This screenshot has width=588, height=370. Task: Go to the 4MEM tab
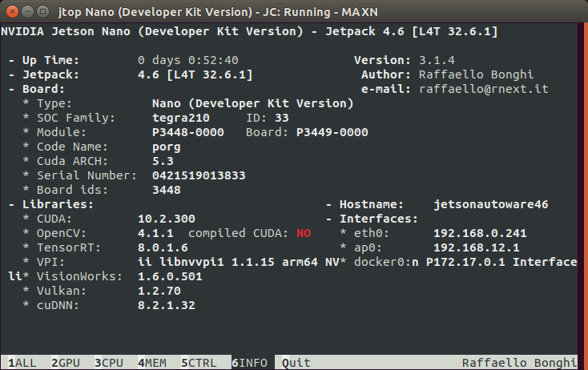152,363
